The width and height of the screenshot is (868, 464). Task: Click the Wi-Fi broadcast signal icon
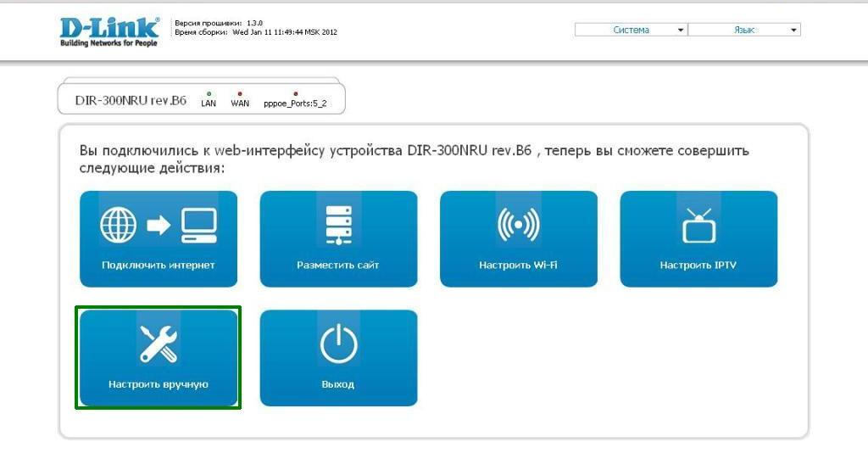coord(518,225)
